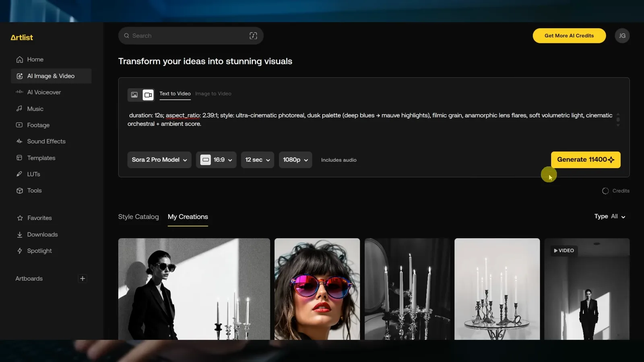The image size is (644, 362).
Task: Select the Text to Video tab
Action: [x=175, y=94]
